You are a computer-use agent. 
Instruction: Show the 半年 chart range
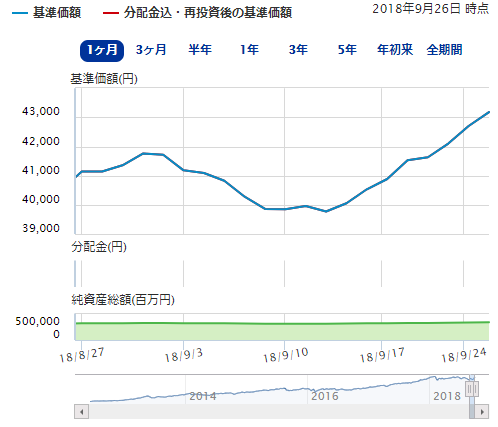(x=200, y=50)
